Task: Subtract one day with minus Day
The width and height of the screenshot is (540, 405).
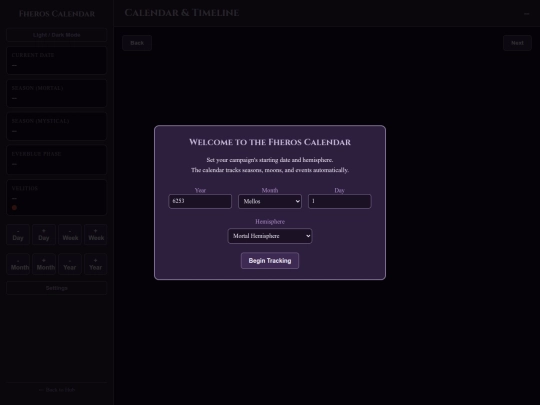Action: point(18,235)
